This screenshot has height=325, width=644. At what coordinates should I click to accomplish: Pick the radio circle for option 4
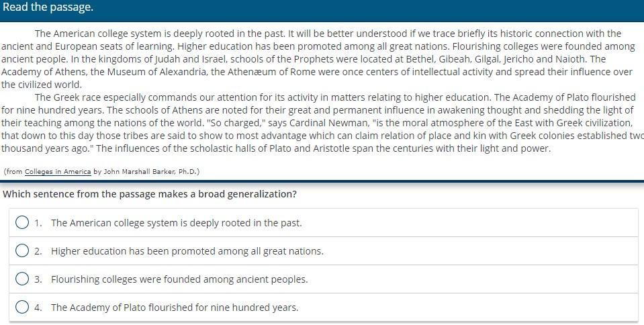coord(21,307)
